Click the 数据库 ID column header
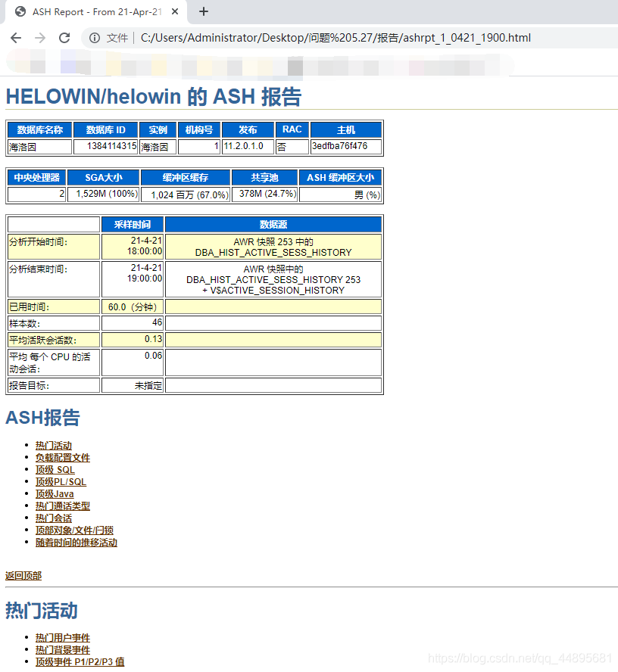 click(106, 130)
